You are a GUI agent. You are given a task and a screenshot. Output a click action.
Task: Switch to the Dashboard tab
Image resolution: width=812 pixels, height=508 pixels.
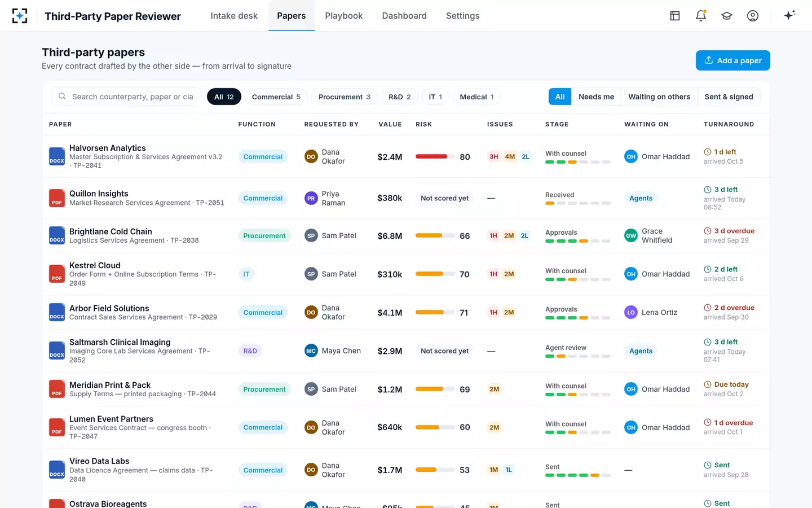pos(404,16)
